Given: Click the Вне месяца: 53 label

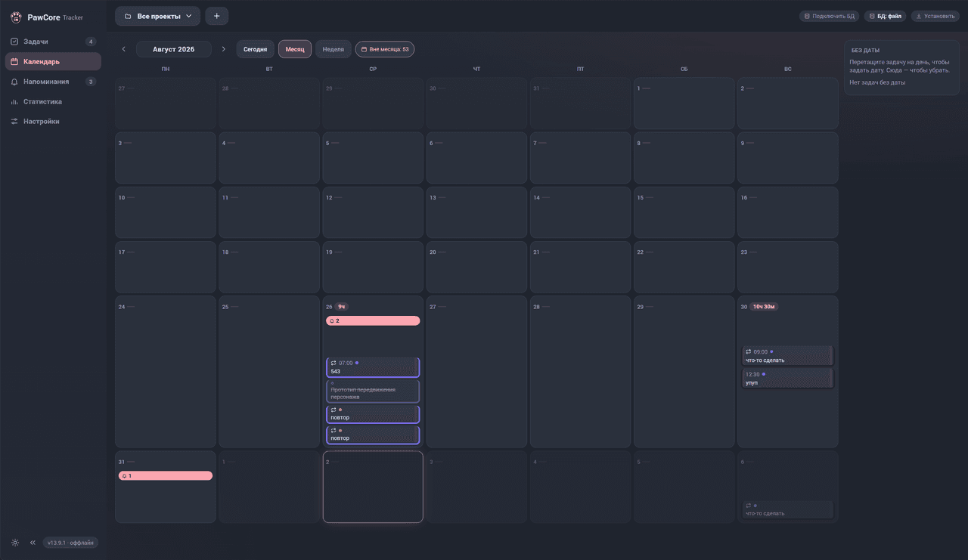Looking at the screenshot, I should (389, 50).
